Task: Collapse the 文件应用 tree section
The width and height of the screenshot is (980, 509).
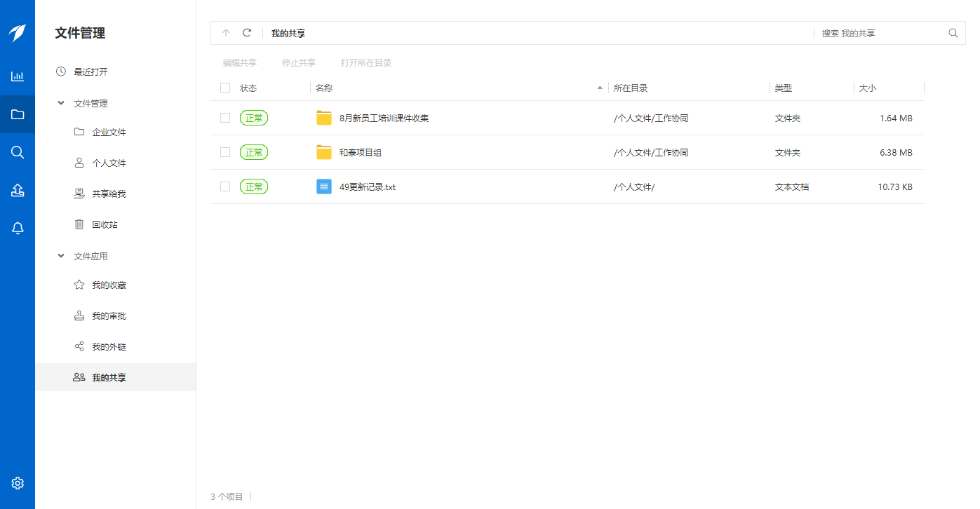Action: click(61, 256)
